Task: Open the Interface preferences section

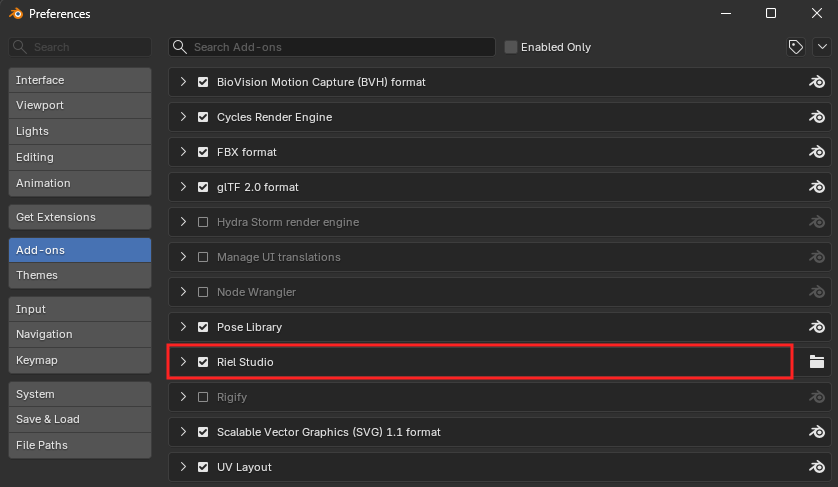Action: point(80,80)
